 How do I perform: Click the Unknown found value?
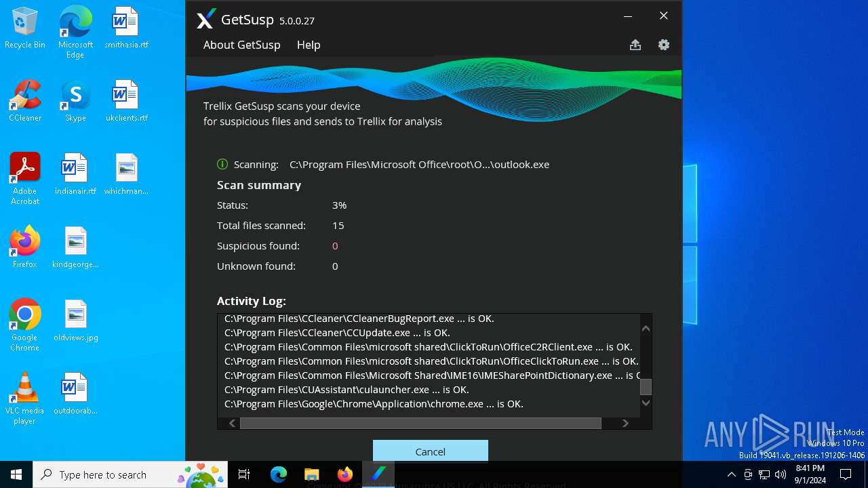coord(335,266)
